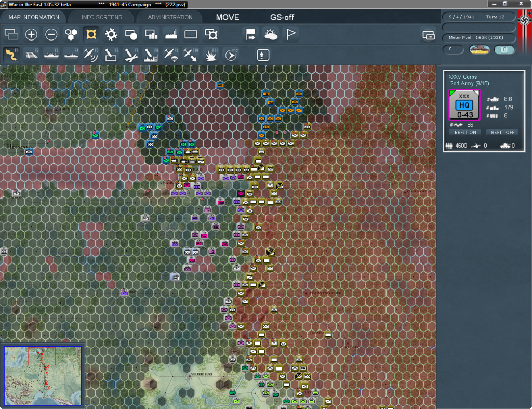This screenshot has width=532, height=409.
Task: Select the XXX HQ 0-43 unit counter
Action: tap(464, 105)
